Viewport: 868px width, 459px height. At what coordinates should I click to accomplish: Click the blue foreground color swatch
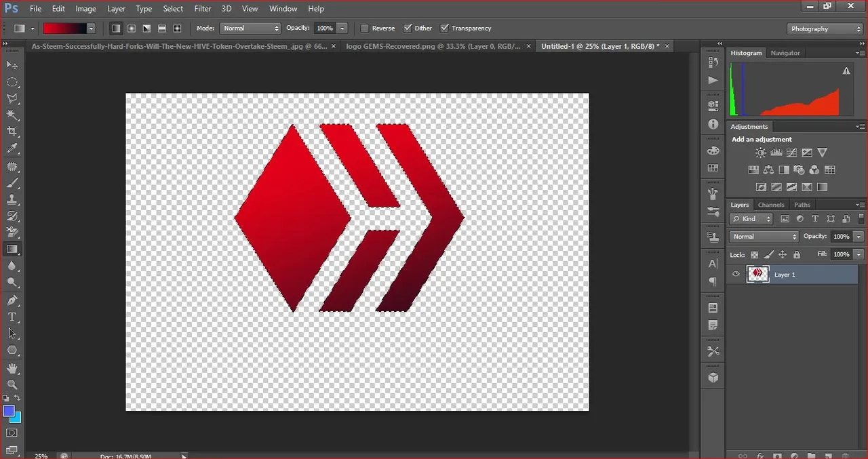(9, 411)
